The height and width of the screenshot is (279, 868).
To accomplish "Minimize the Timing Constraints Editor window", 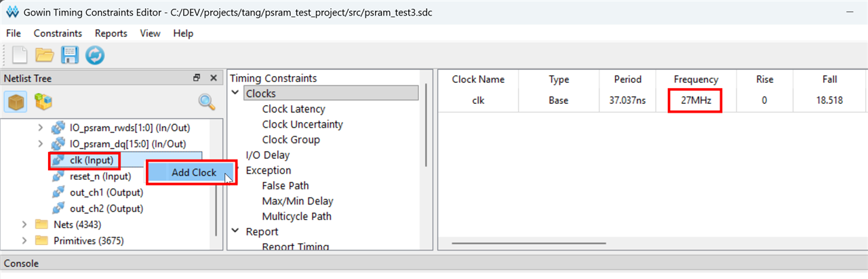I will pos(850,12).
